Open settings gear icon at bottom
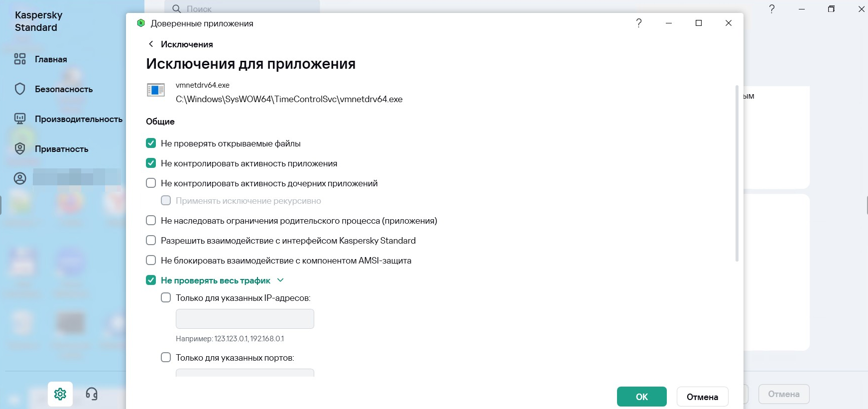The height and width of the screenshot is (409, 868). 60,394
